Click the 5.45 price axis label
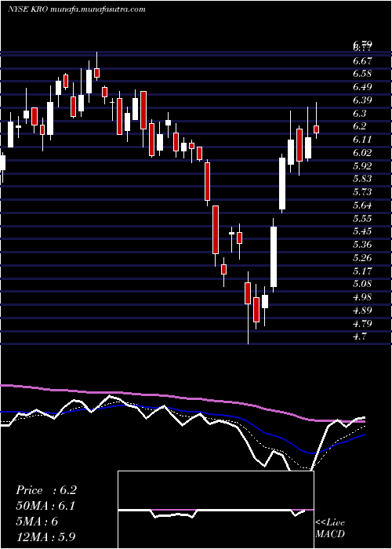392x549 pixels. (362, 231)
